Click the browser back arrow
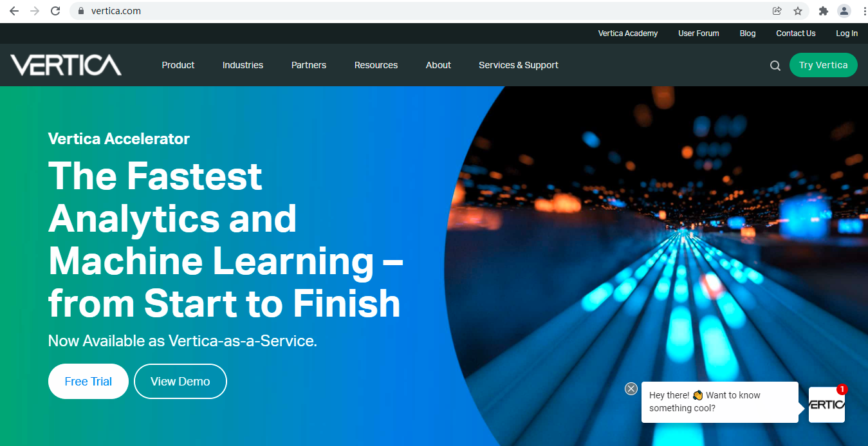This screenshot has height=446, width=868. pyautogui.click(x=14, y=11)
